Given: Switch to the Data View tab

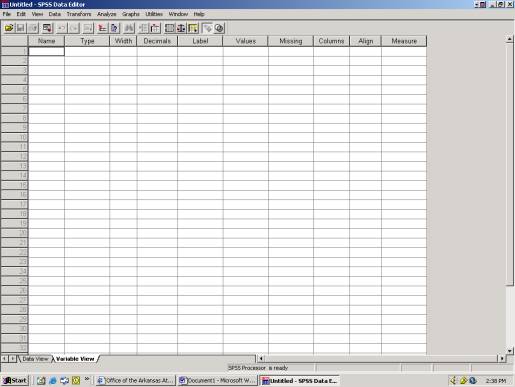Looking at the screenshot, I should (x=35, y=359).
